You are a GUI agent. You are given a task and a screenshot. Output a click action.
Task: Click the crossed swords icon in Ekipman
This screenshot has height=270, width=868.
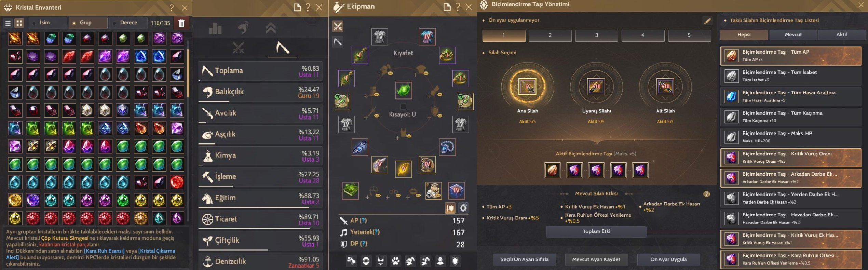(x=338, y=26)
